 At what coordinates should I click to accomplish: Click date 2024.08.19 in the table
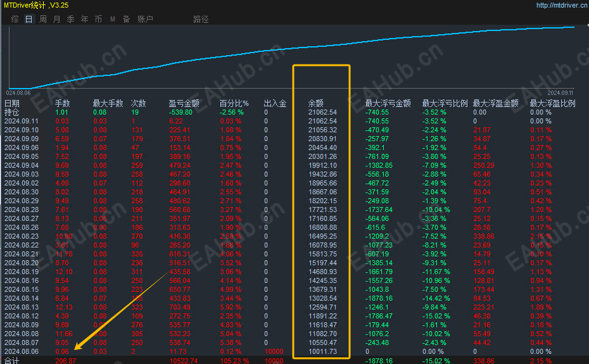pyautogui.click(x=22, y=272)
